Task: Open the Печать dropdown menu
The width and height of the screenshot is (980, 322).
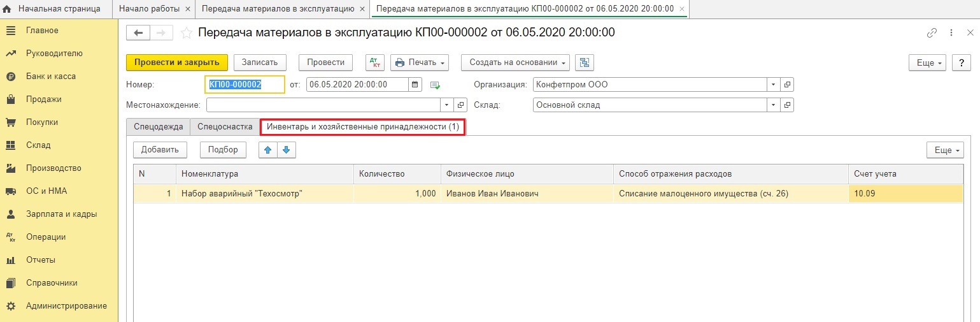Action: (420, 62)
